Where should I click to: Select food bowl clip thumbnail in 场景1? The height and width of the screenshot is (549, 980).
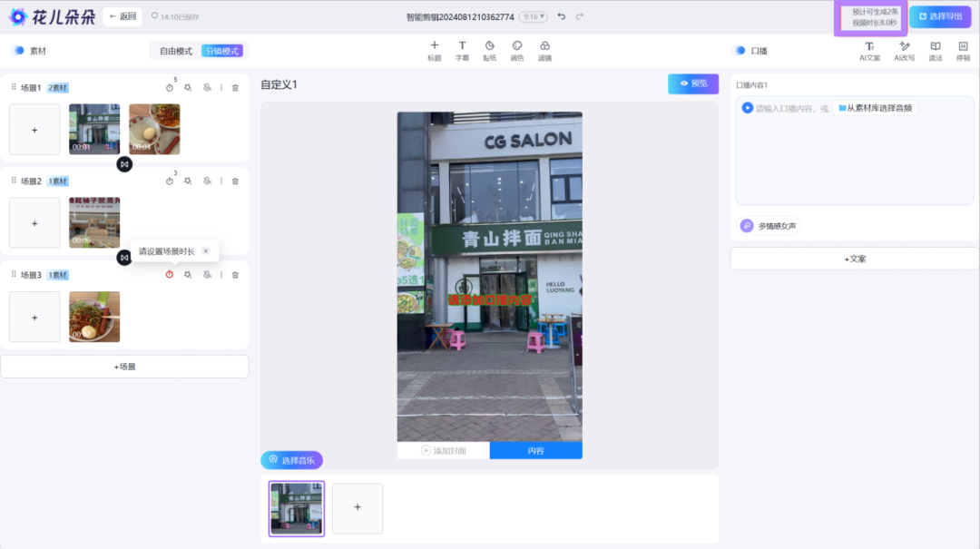[154, 130]
